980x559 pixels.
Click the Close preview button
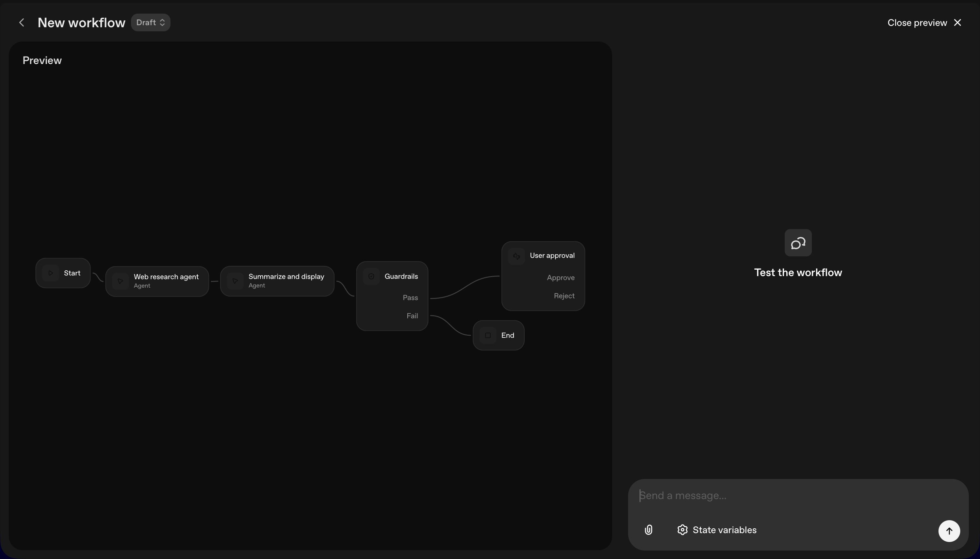(917, 23)
